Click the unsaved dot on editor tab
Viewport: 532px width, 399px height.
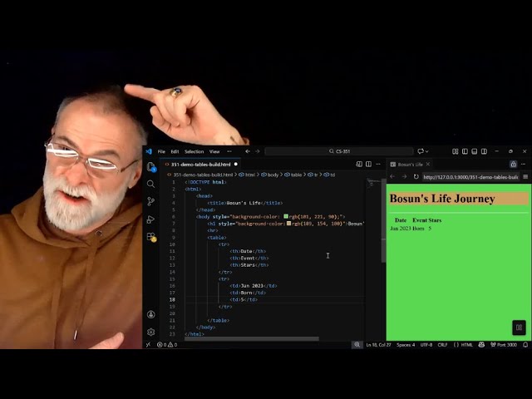point(236,165)
